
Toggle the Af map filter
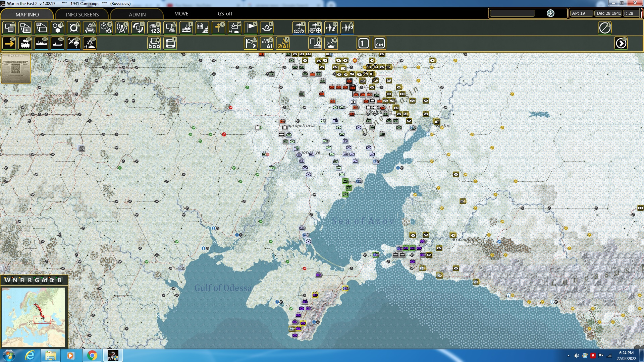(x=45, y=280)
